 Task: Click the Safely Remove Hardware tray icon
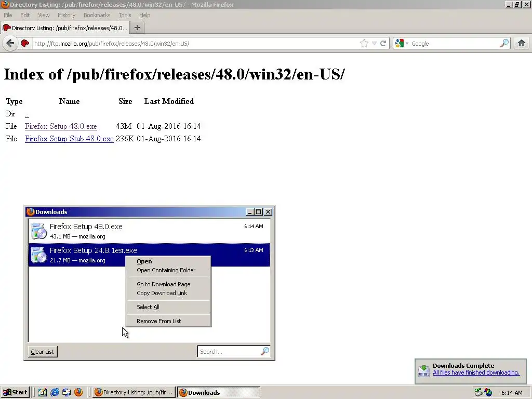(x=478, y=393)
